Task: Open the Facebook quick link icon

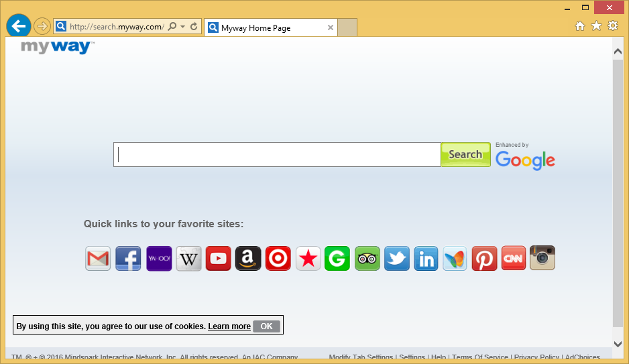Action: pyautogui.click(x=128, y=258)
